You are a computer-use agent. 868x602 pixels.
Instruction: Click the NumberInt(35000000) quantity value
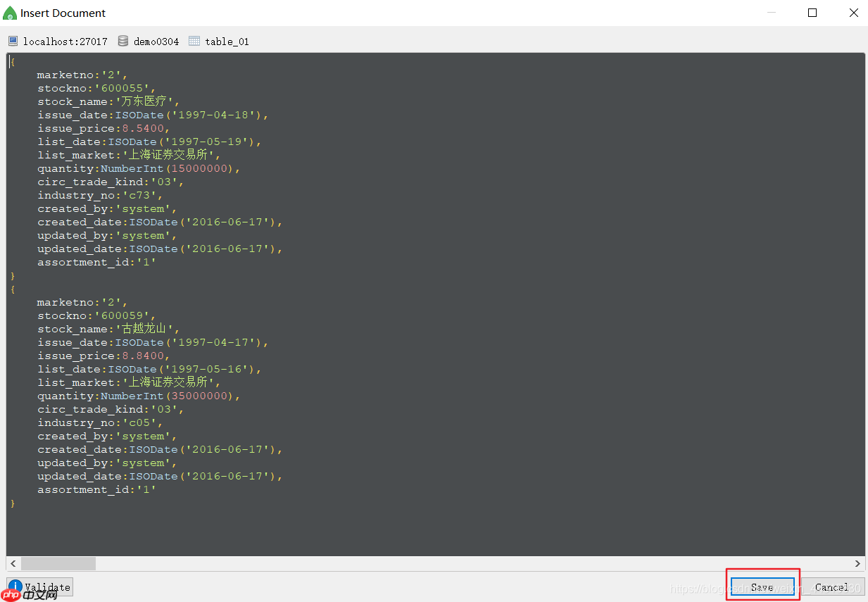click(x=170, y=396)
